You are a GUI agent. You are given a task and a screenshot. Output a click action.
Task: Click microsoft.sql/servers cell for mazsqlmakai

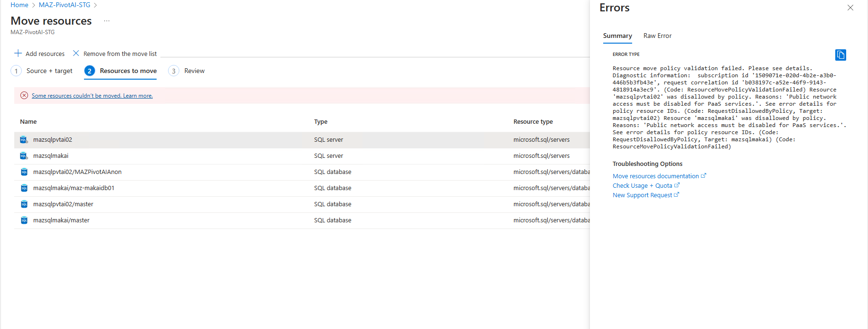(541, 156)
